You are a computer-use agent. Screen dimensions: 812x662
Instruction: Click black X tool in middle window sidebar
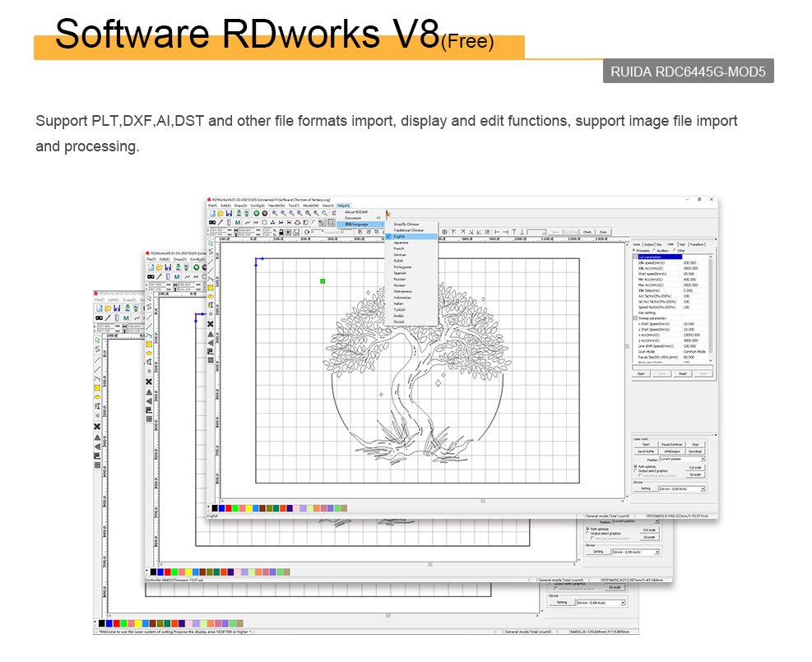tap(149, 382)
